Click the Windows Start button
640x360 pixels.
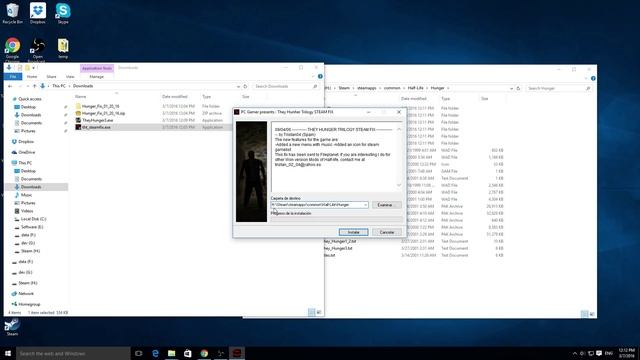point(8,353)
